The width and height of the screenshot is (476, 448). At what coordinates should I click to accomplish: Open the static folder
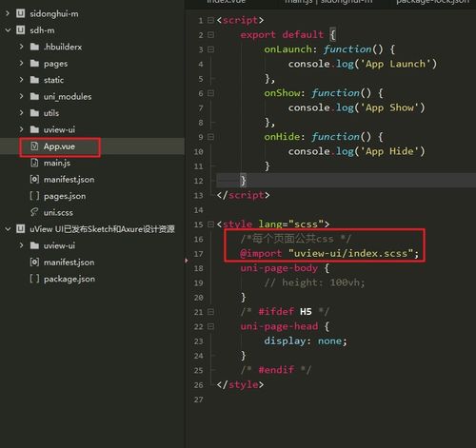(53, 80)
